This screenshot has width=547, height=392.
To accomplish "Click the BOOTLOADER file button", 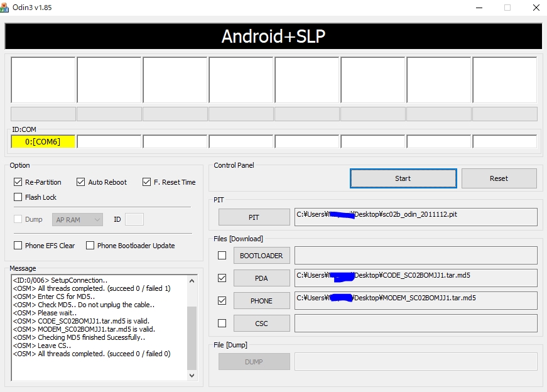I will click(x=262, y=256).
